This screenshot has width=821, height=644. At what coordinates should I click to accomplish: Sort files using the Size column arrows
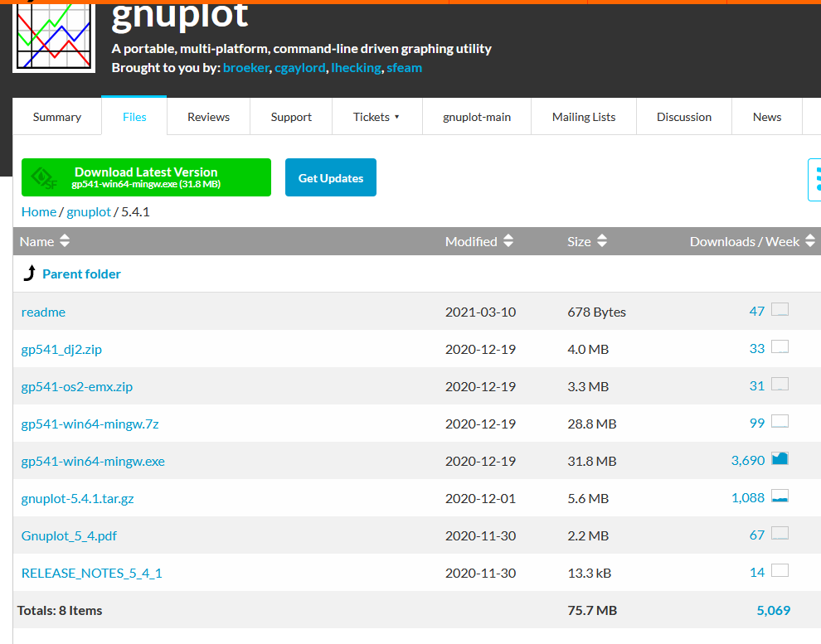click(604, 241)
